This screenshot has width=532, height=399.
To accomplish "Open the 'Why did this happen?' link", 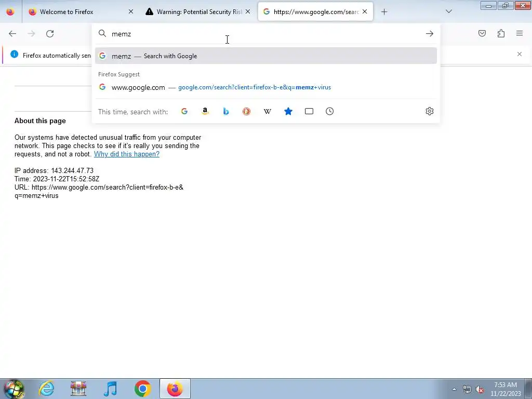I will 127,154.
